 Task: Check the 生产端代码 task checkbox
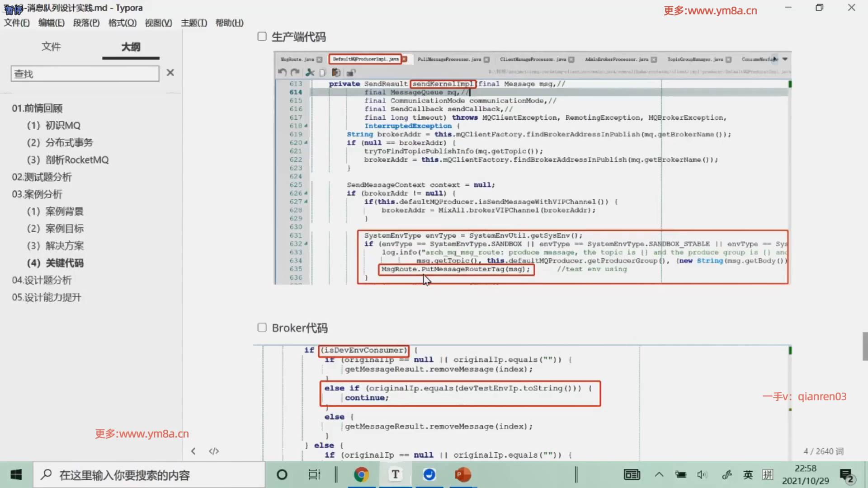tap(262, 37)
